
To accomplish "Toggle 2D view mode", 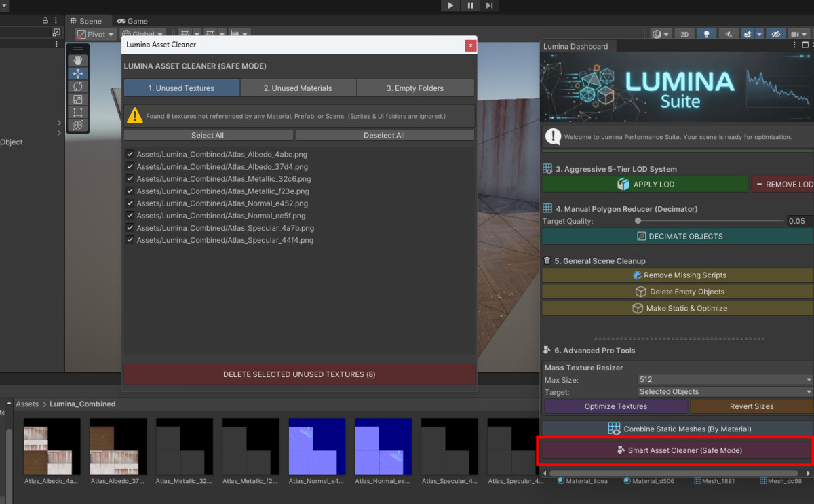I will click(x=685, y=34).
